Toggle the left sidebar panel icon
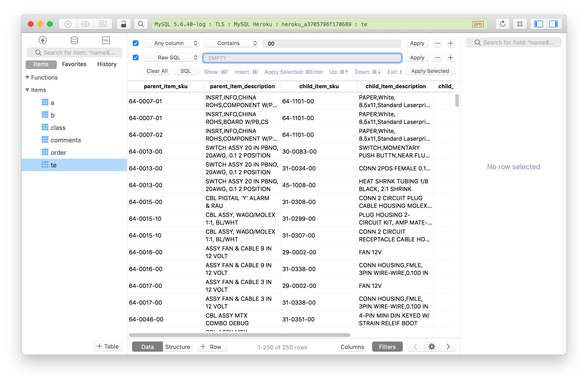Viewport: 588px width, 383px height. (x=538, y=24)
